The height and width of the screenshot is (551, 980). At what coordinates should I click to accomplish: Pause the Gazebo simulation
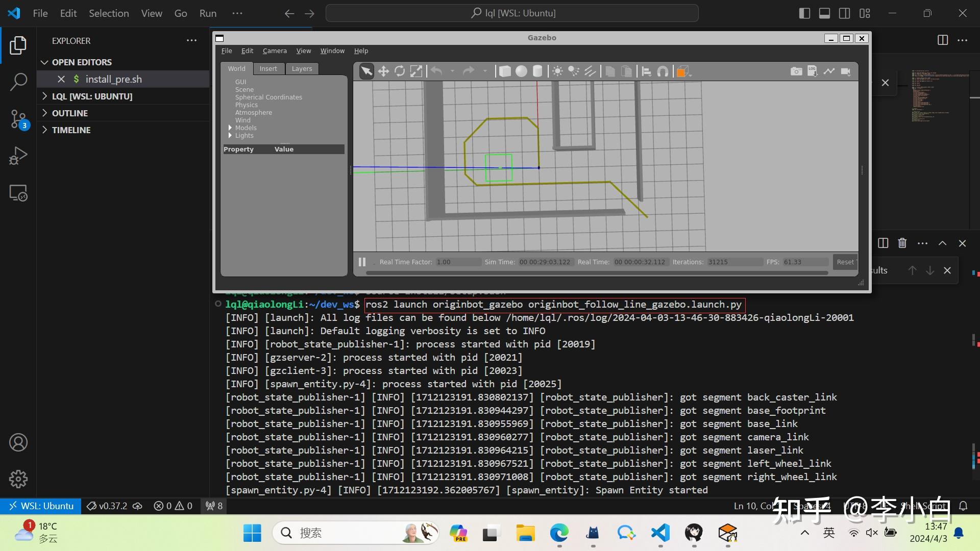click(362, 262)
